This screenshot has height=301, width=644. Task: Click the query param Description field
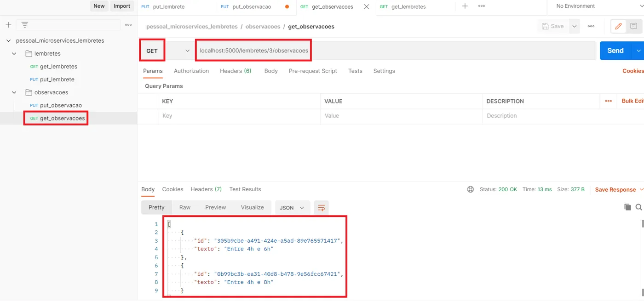click(563, 116)
